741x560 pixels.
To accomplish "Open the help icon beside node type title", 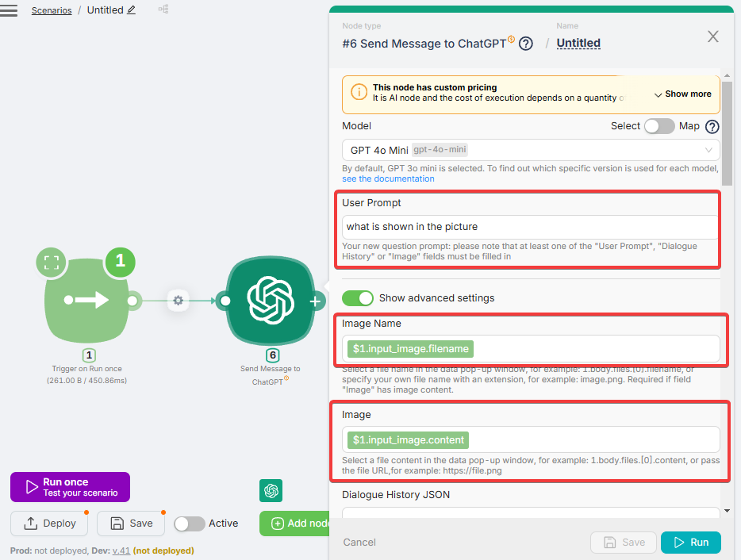I will pos(525,44).
